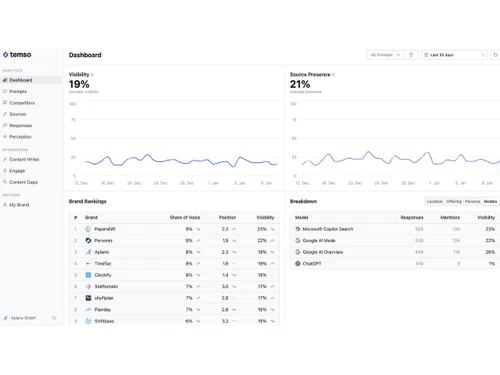Click the collapse sidebar icon near Aplano GmbH
The width and height of the screenshot is (500, 375).
point(54,318)
